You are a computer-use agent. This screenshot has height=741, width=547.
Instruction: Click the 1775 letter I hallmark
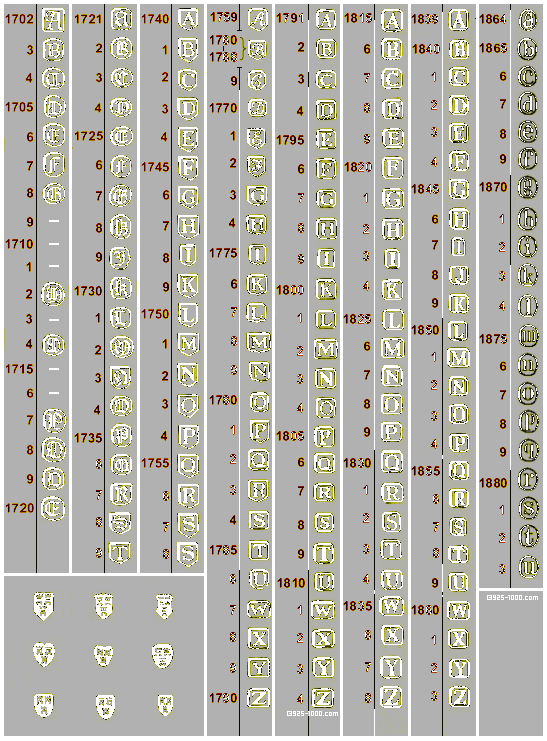click(x=257, y=254)
